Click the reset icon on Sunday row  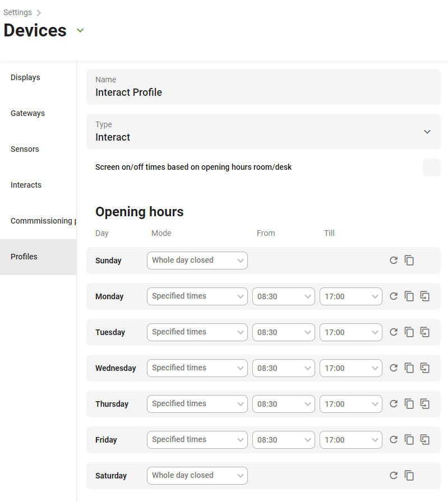coord(394,261)
